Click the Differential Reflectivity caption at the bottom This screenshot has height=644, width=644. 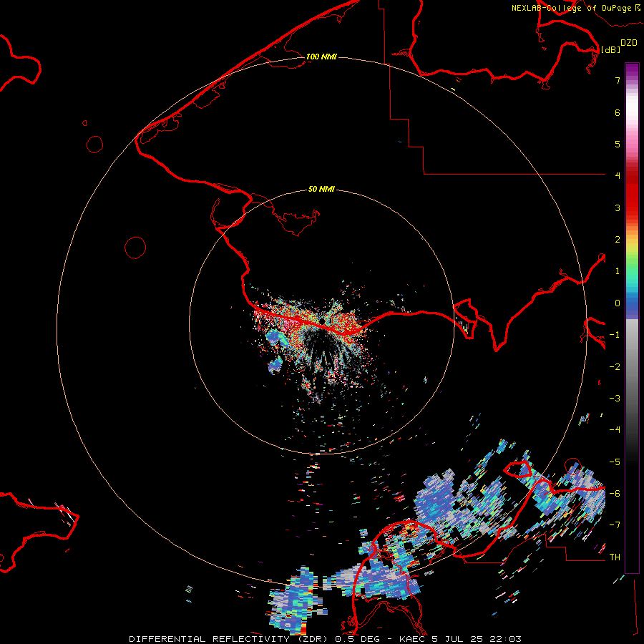click(325, 639)
